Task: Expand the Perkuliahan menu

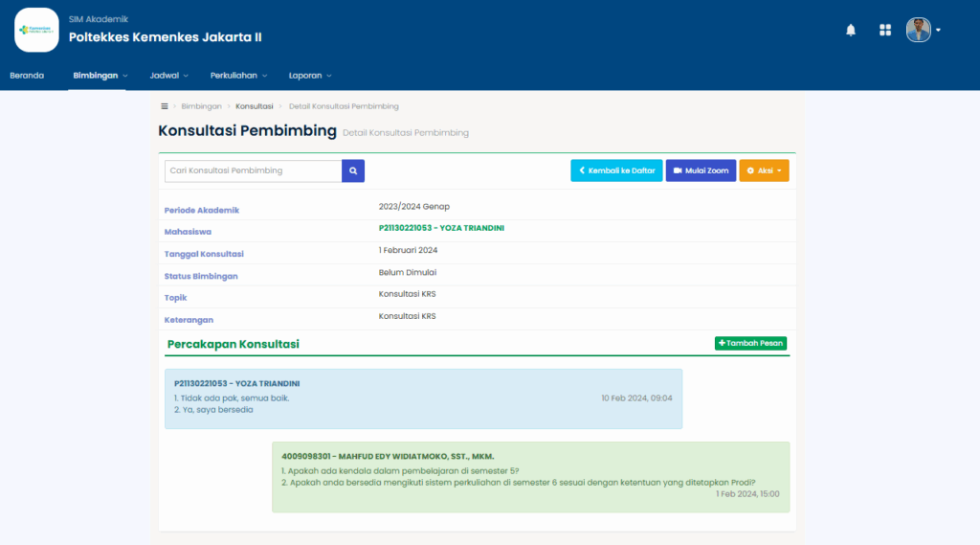Action: (x=238, y=76)
